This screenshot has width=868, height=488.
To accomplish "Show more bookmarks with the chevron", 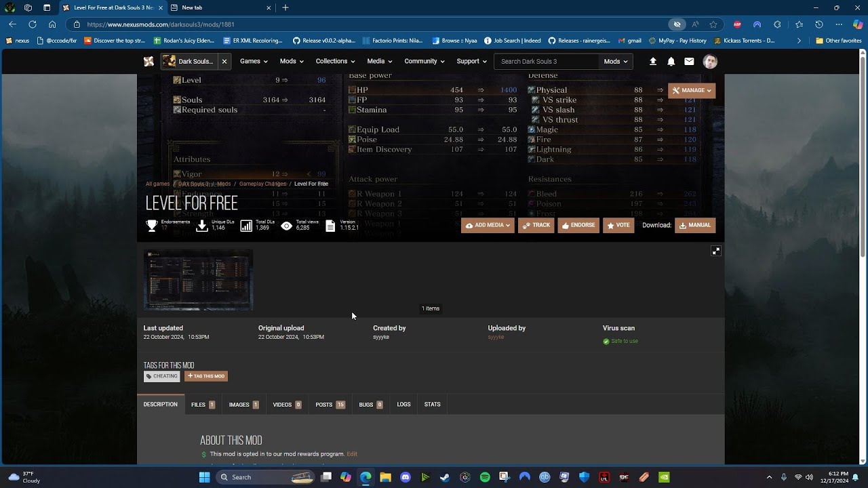I will [x=799, y=41].
